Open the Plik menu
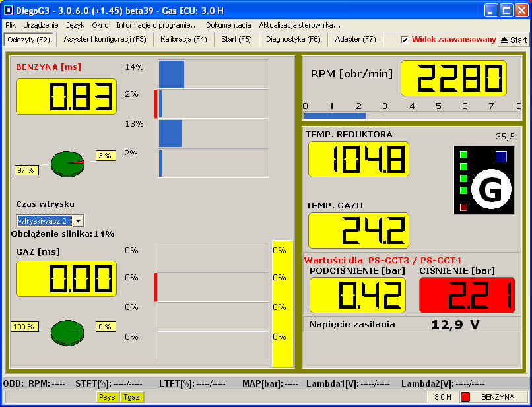532x407 pixels. [x=11, y=25]
